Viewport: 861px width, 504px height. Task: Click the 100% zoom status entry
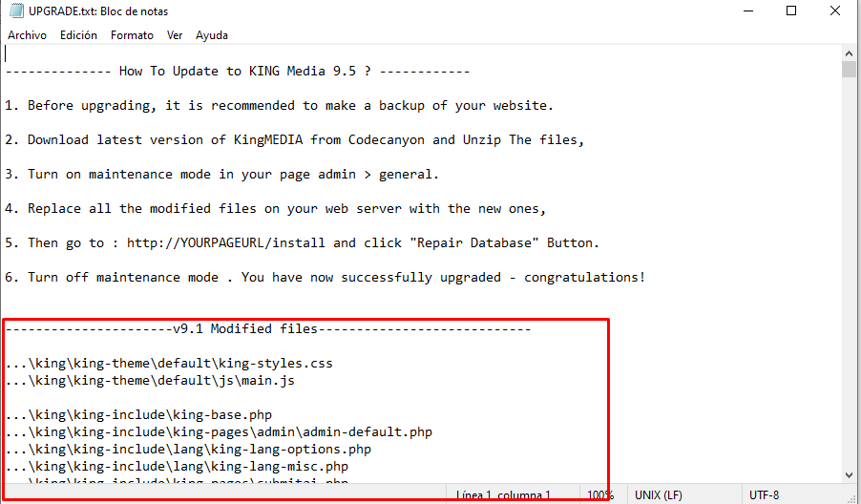click(x=600, y=494)
